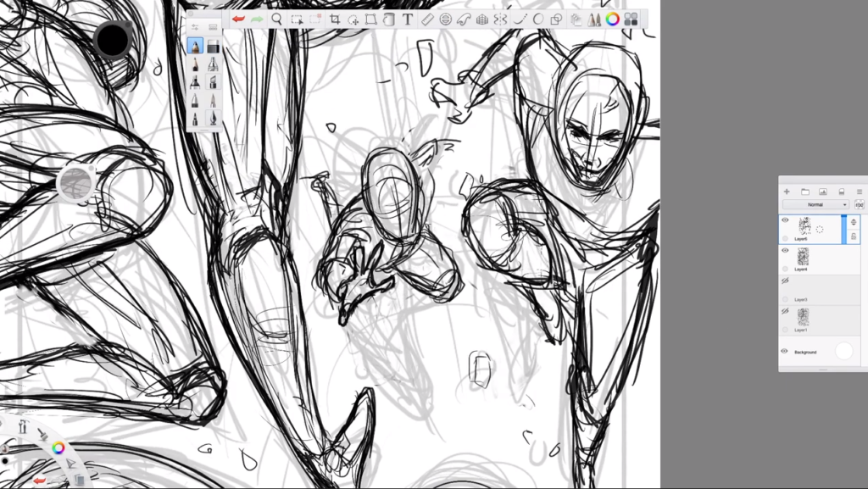Image resolution: width=868 pixels, height=489 pixels.
Task: Open the Brush Palette from toolbar
Action: [594, 19]
